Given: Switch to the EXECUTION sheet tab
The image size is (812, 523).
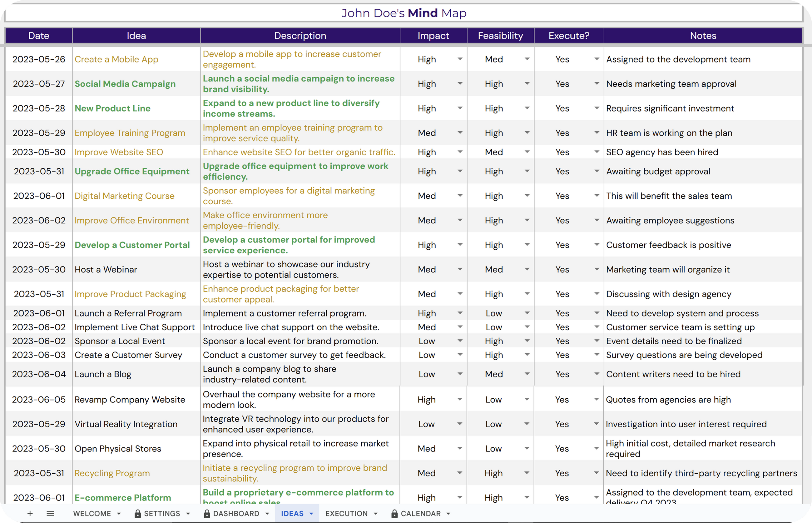Looking at the screenshot, I should click(346, 514).
